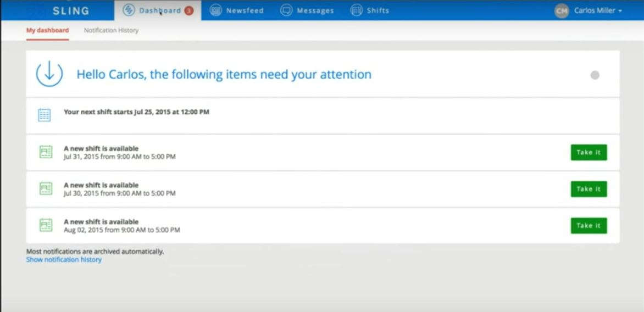Image resolution: width=644 pixels, height=312 pixels.
Task: Click the green shift icon for Jul 31
Action: click(46, 152)
